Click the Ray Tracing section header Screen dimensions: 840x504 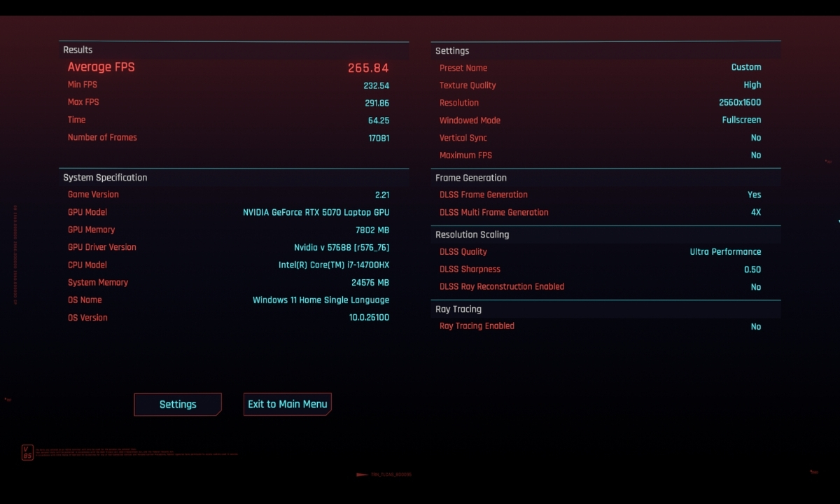(458, 309)
